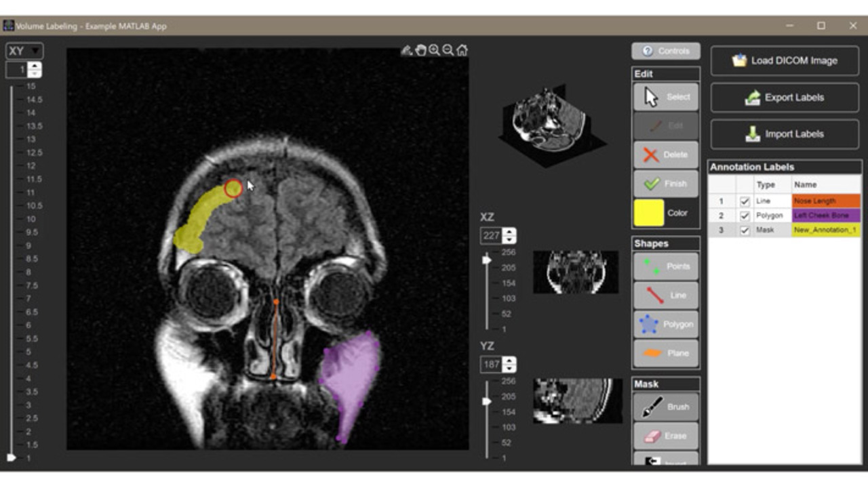The height and width of the screenshot is (488, 868).
Task: Toggle the Left Cheek Bone checkbox
Action: point(745,216)
